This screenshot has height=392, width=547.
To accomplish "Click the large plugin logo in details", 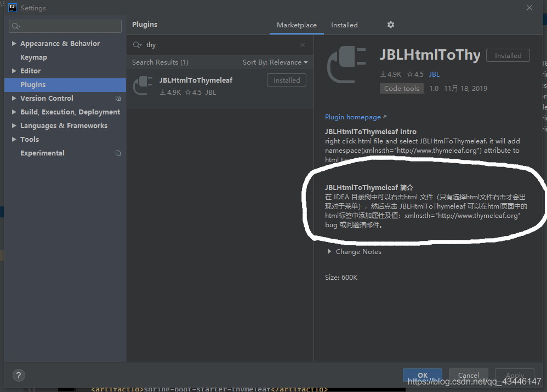I will pyautogui.click(x=346, y=64).
